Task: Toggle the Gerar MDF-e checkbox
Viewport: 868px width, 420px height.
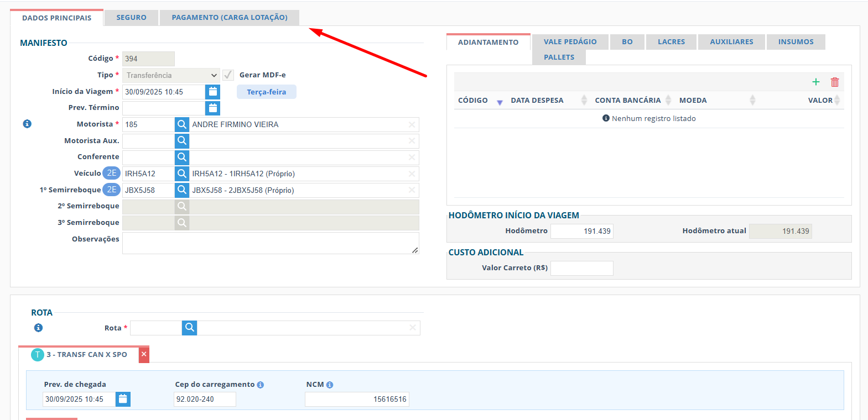Action: [228, 75]
